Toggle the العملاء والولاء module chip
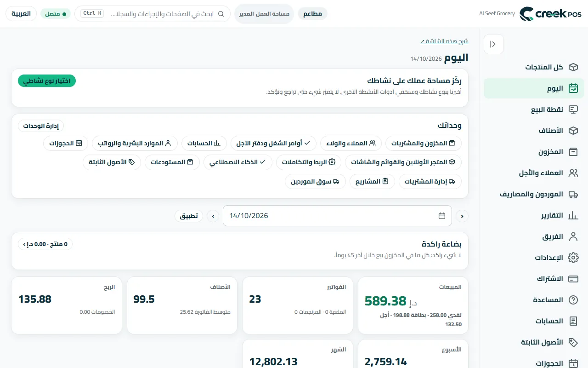 351,143
